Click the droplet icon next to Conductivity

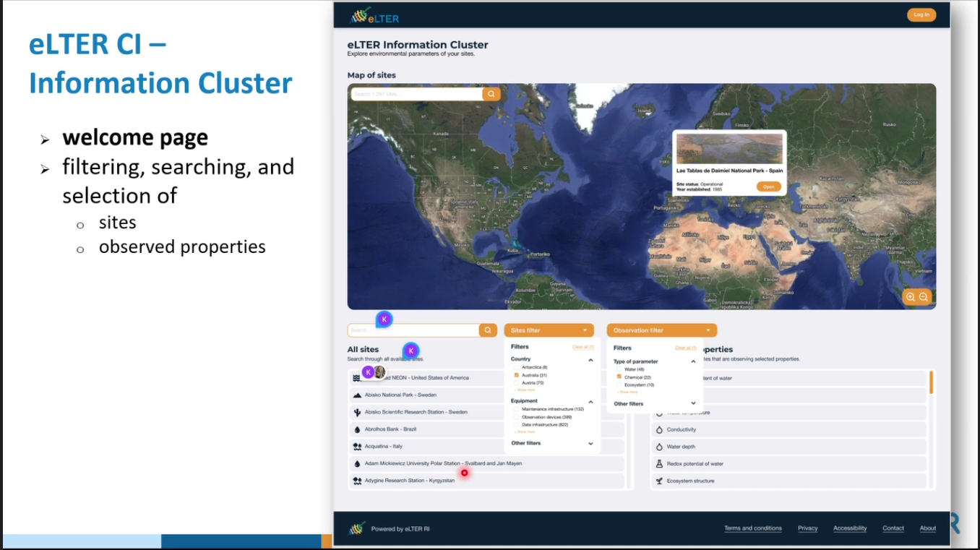click(x=659, y=430)
